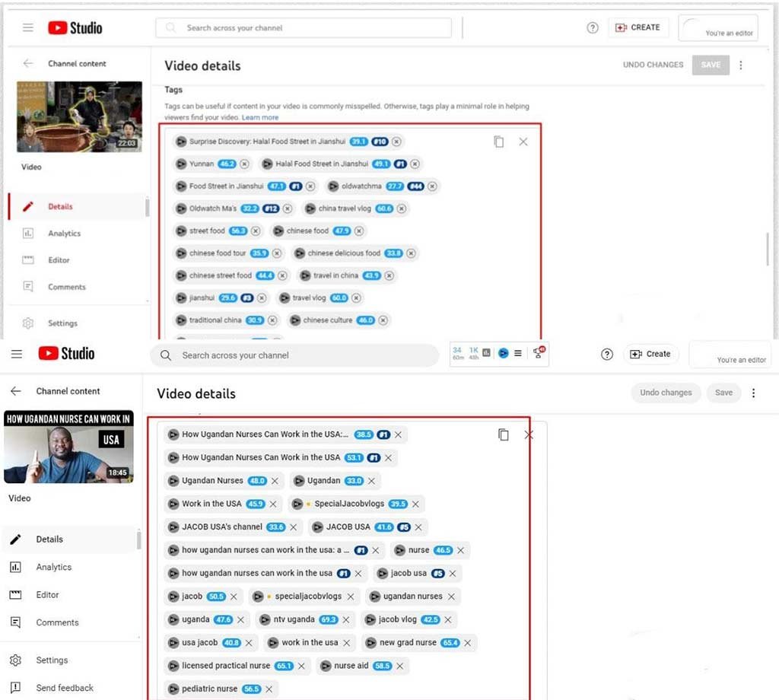Click the bottom screenshot sidebar scrollbar near Details
This screenshot has width=779, height=700.
point(139,540)
